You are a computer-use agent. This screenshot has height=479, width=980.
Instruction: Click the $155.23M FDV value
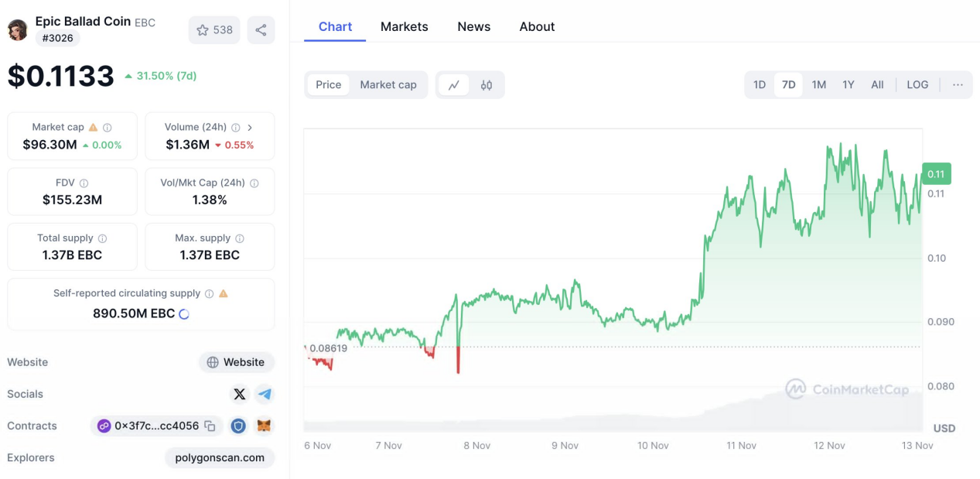click(72, 200)
